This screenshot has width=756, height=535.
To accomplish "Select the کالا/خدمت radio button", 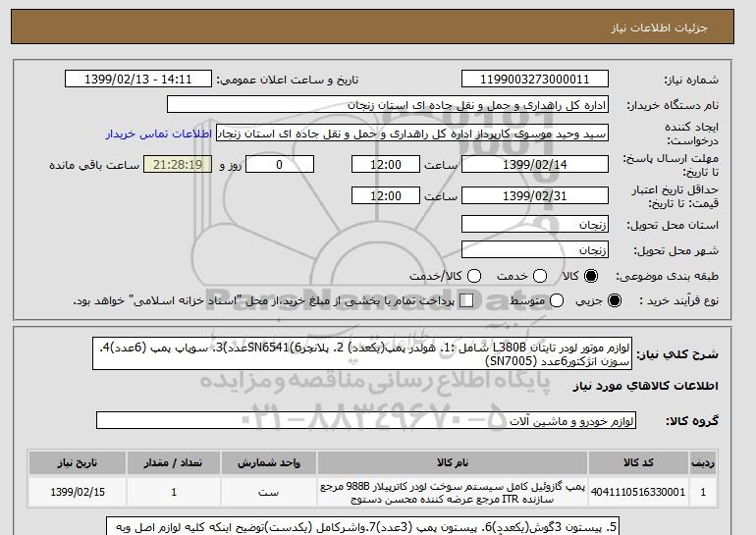I will pos(474,276).
